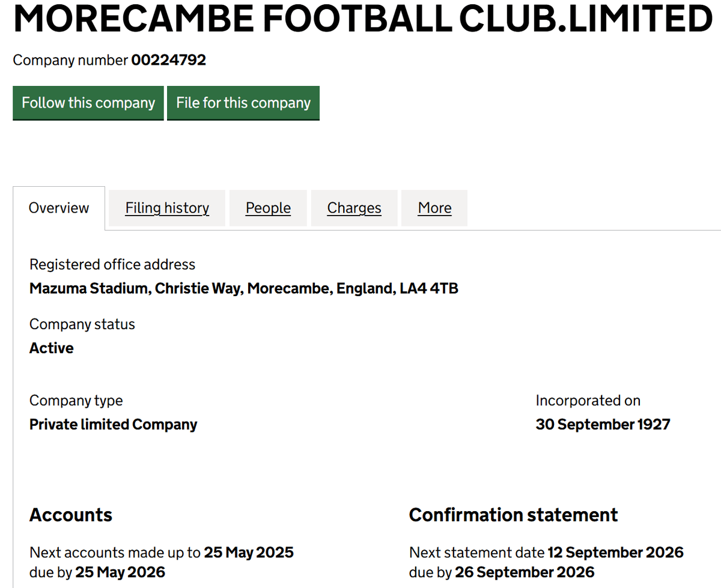Switch to the Filing history tab

pos(166,207)
